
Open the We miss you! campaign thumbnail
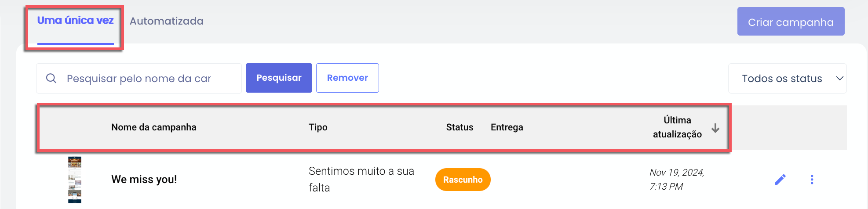coord(75,180)
